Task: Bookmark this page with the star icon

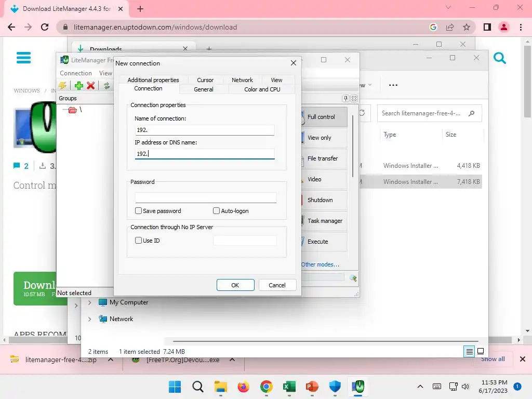Action: coord(467,27)
